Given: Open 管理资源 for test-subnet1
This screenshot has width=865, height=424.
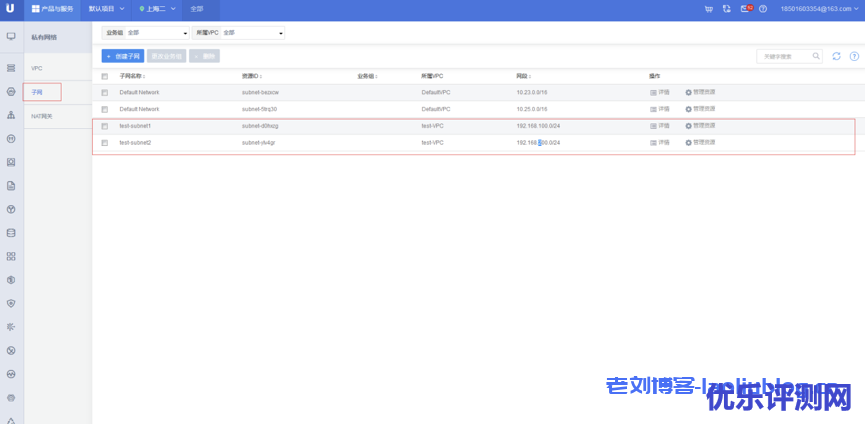Looking at the screenshot, I should 700,126.
